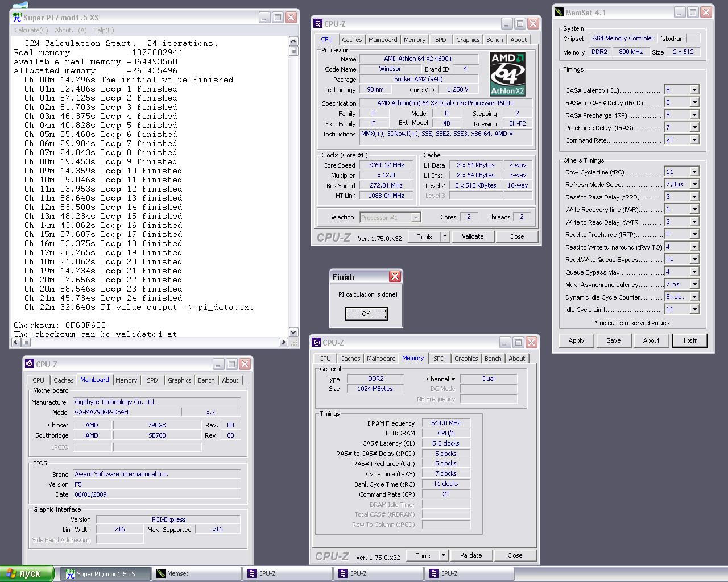Click Validate in the CPU-Z Memory window

coord(471,555)
